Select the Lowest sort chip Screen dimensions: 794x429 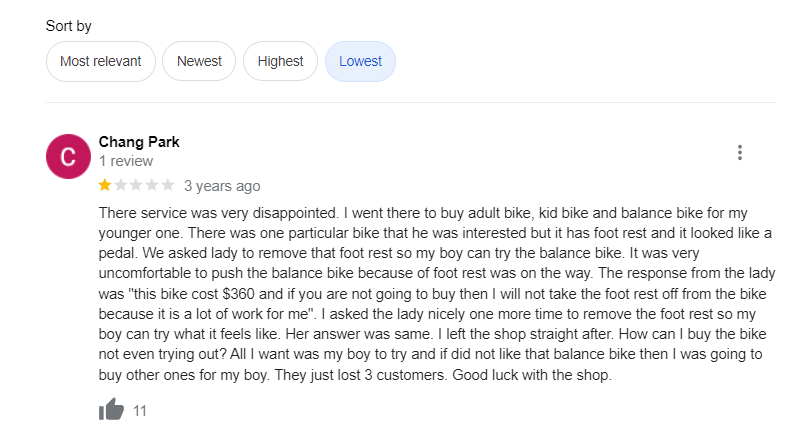[360, 61]
